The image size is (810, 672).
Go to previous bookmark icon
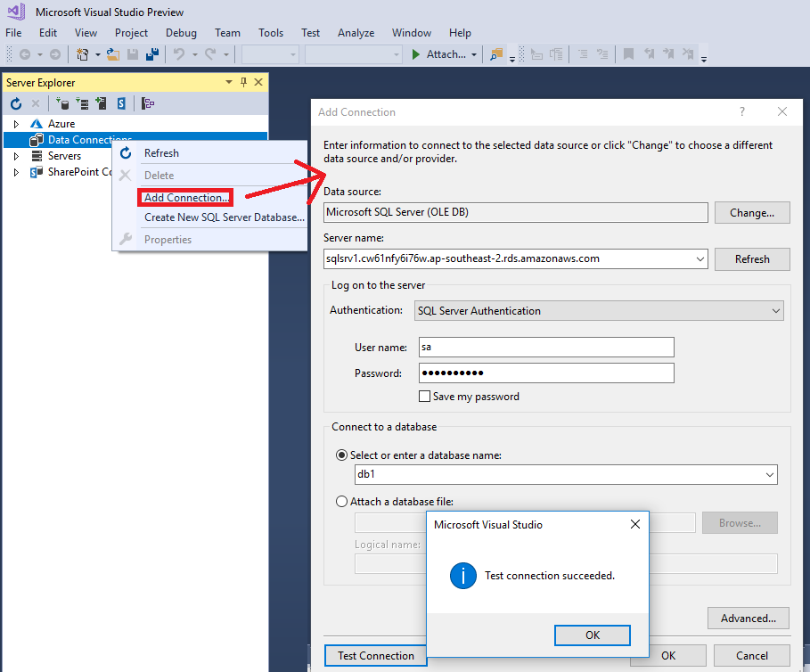tap(649, 53)
